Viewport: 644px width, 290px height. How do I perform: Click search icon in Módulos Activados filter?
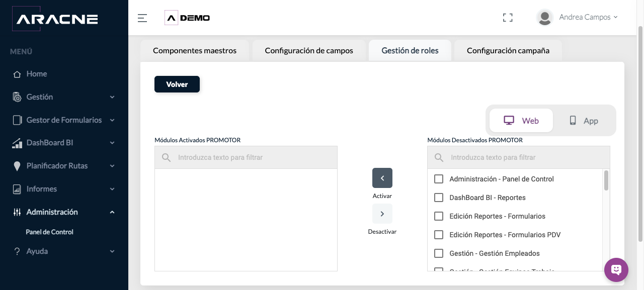[x=167, y=157]
